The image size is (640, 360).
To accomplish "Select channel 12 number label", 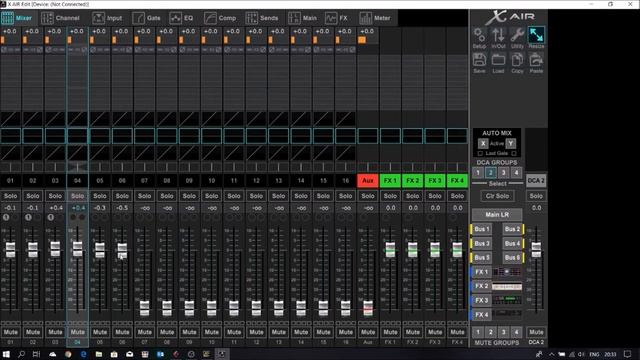I will point(256,180).
